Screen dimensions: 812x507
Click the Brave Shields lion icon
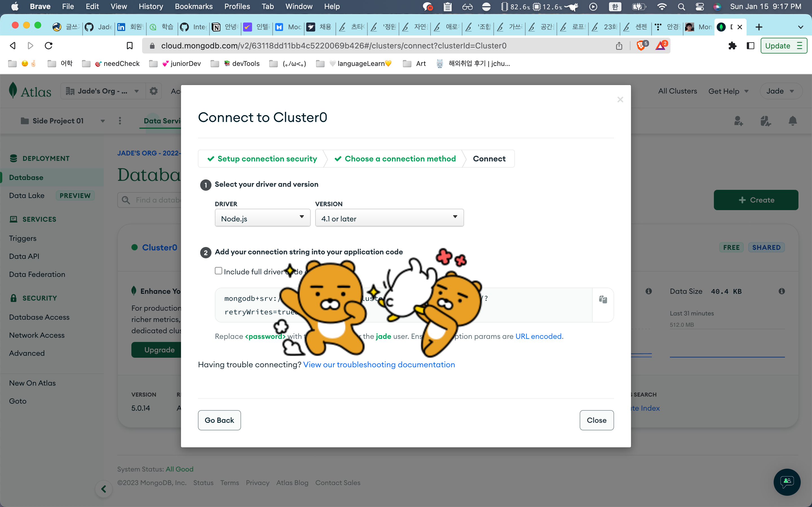(x=641, y=46)
